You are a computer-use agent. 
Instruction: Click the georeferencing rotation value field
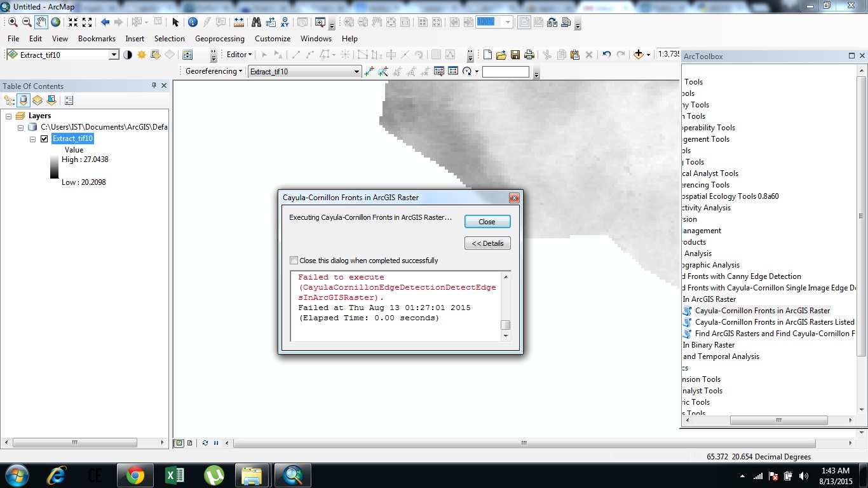point(505,72)
